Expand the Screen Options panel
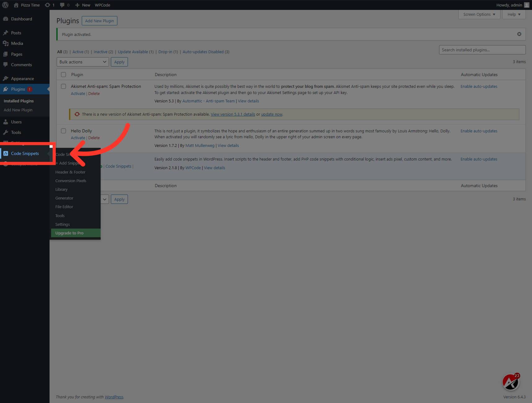The width and height of the screenshot is (532, 403). tap(479, 14)
